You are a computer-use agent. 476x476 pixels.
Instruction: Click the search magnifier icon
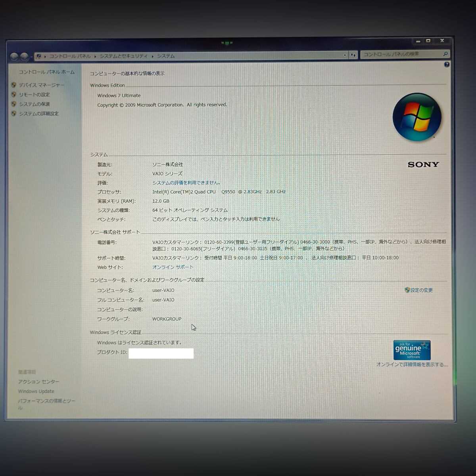click(445, 54)
